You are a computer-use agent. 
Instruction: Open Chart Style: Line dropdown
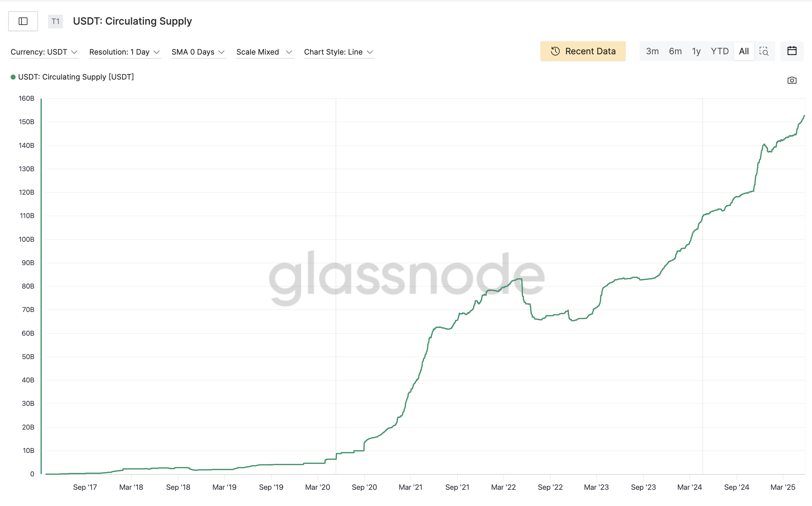tap(338, 52)
